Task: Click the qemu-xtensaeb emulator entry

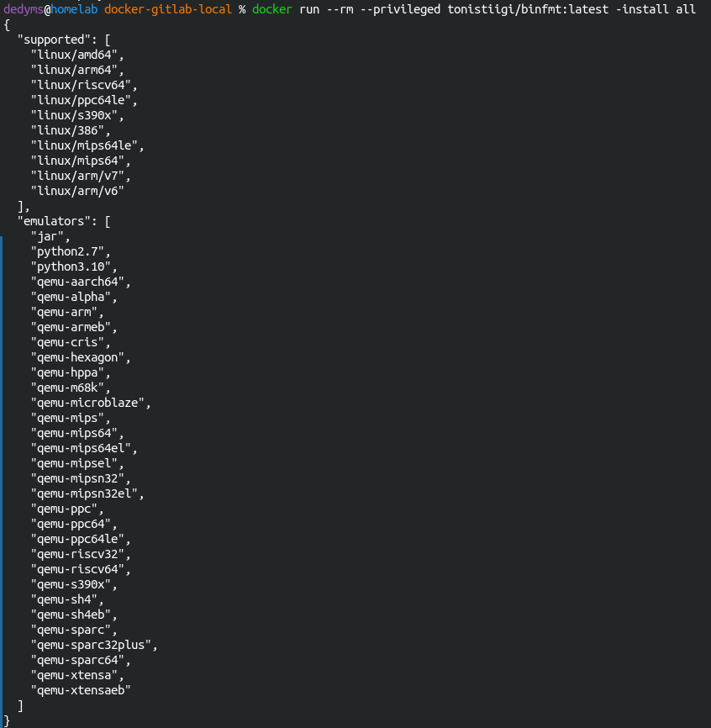Action: pos(82,690)
